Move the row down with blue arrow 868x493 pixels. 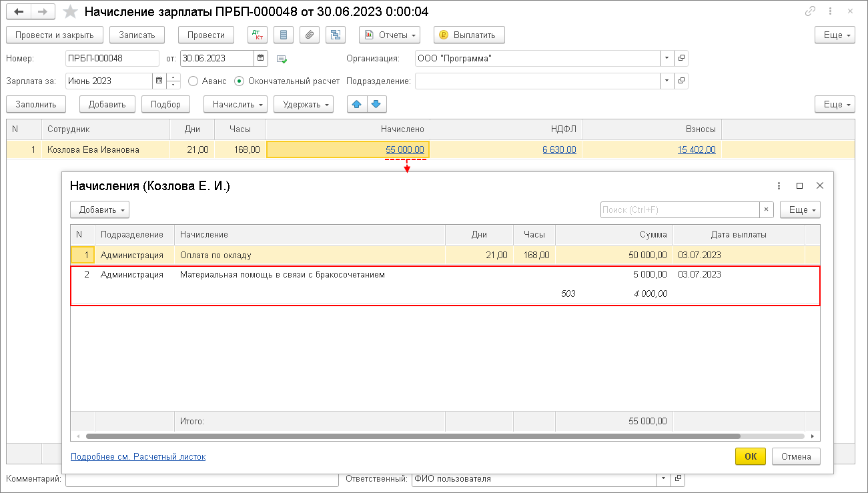point(376,104)
